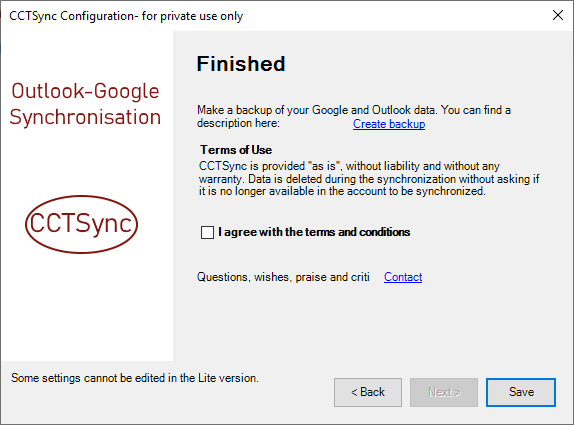
Task: Open the Contact link
Action: 403,277
